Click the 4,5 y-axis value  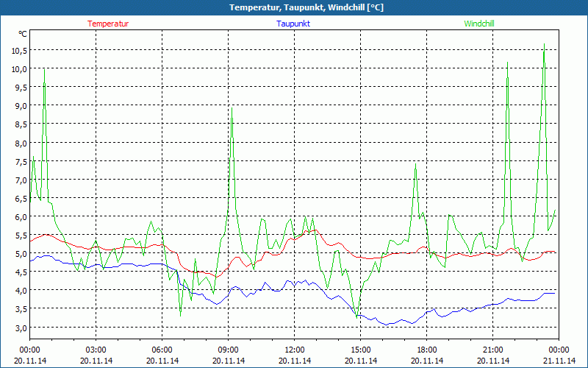pyautogui.click(x=21, y=272)
